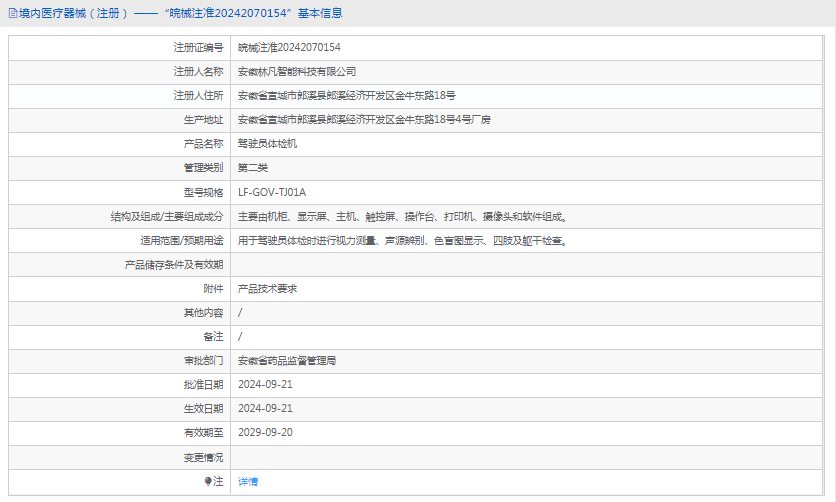Click the 批准日期 label
The image size is (836, 502).
pyautogui.click(x=204, y=384)
